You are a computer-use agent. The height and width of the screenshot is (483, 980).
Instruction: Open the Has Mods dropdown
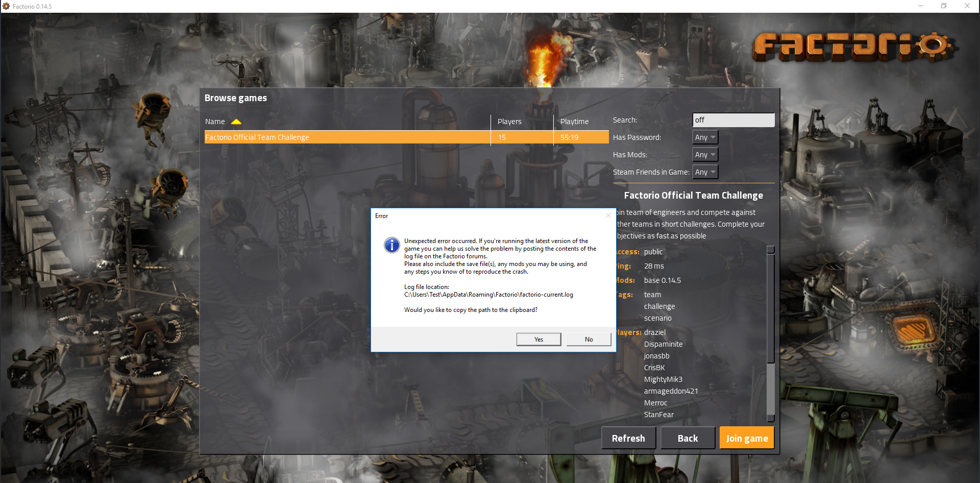coord(705,155)
